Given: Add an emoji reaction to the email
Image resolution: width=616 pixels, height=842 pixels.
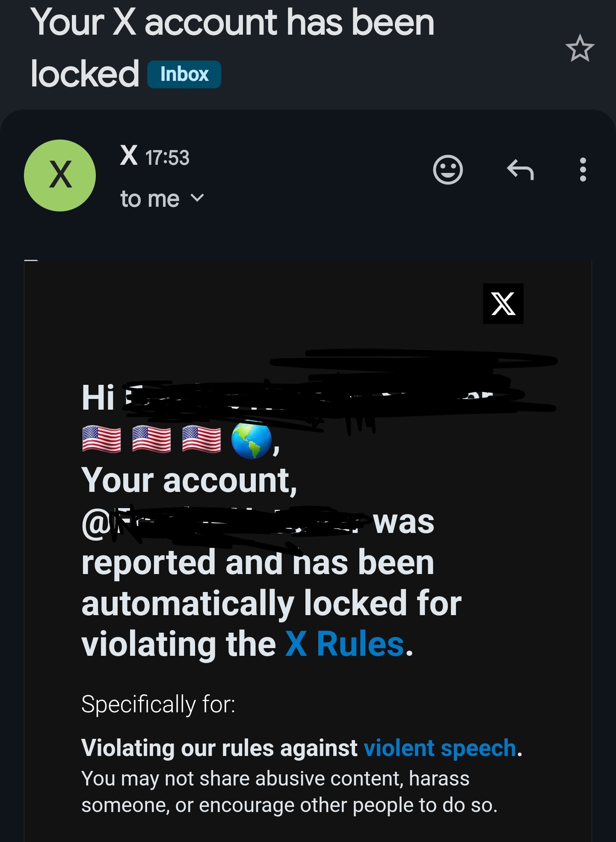Looking at the screenshot, I should (448, 170).
